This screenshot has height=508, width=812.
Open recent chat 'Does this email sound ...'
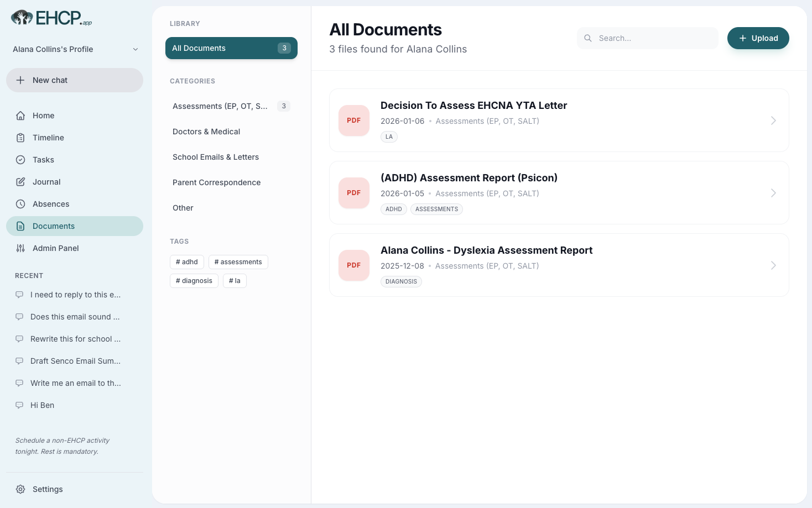click(x=75, y=317)
